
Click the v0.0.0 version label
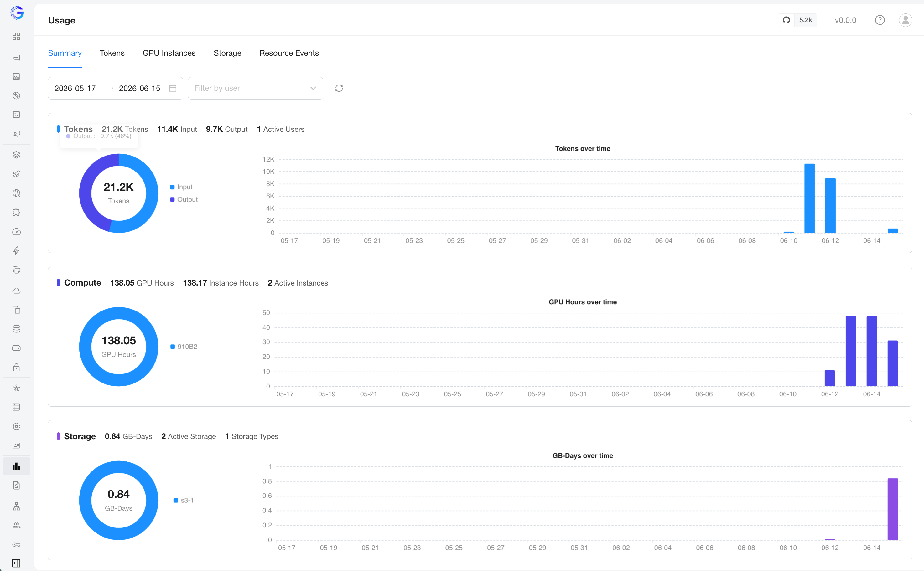[845, 20]
